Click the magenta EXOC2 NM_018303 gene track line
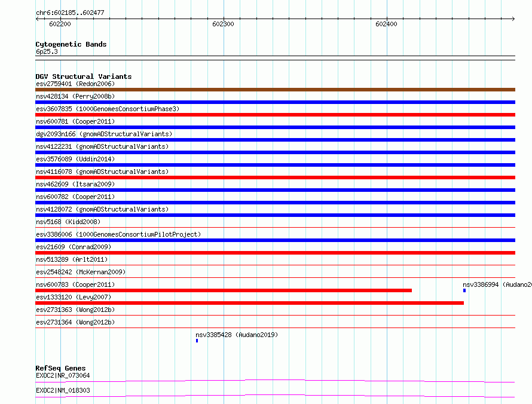Viewport: 532px width, 404px height. pos(275,396)
